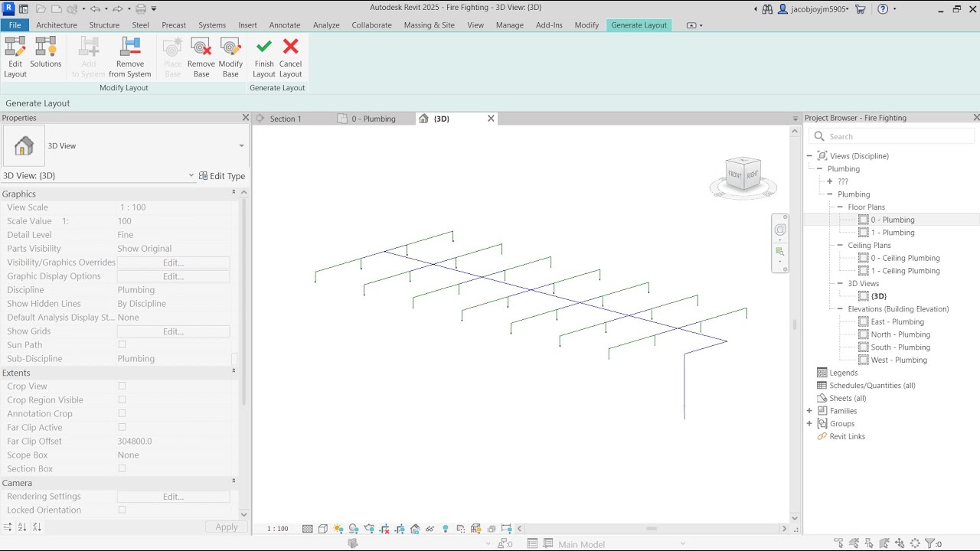Toggle sun path icon in view control bar

[x=338, y=529]
